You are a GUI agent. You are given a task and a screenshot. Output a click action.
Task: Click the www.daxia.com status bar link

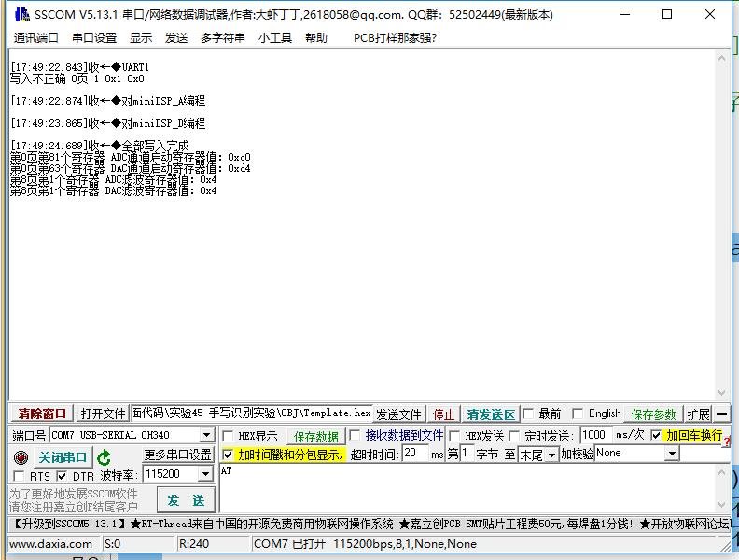(51, 544)
